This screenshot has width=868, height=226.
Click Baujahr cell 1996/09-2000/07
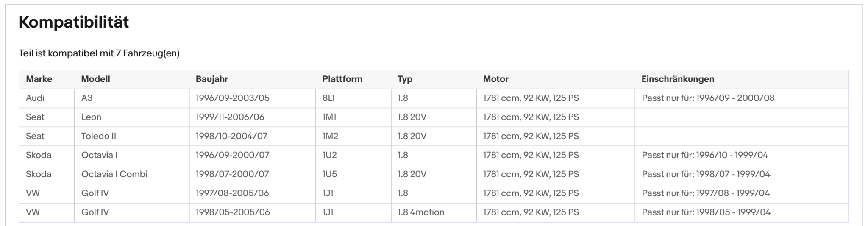tap(252, 156)
